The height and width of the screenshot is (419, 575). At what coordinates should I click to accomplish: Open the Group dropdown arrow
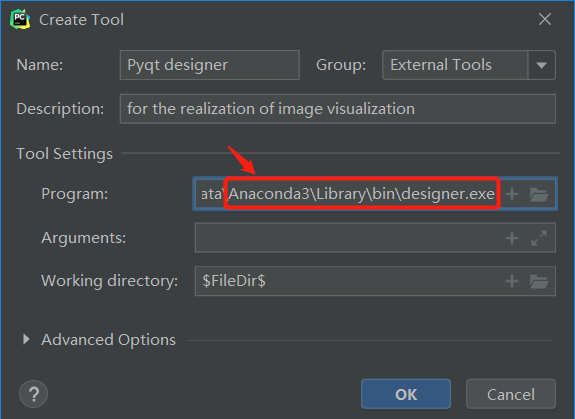(542, 65)
